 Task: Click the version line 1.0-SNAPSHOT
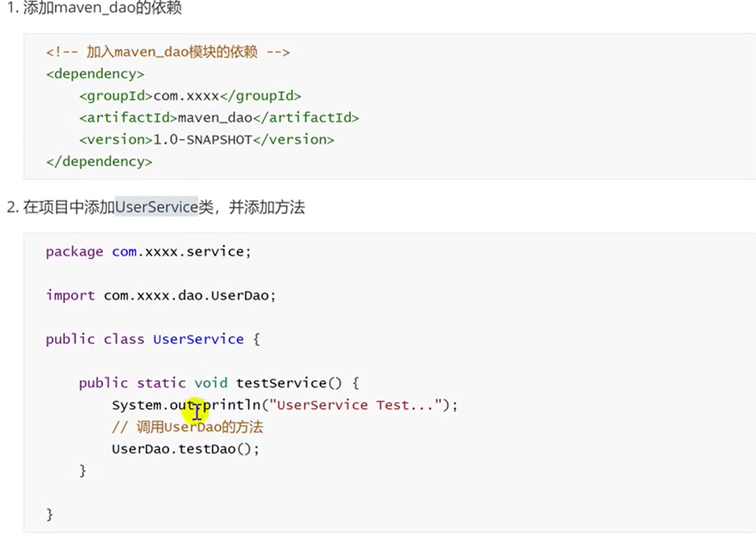point(207,139)
